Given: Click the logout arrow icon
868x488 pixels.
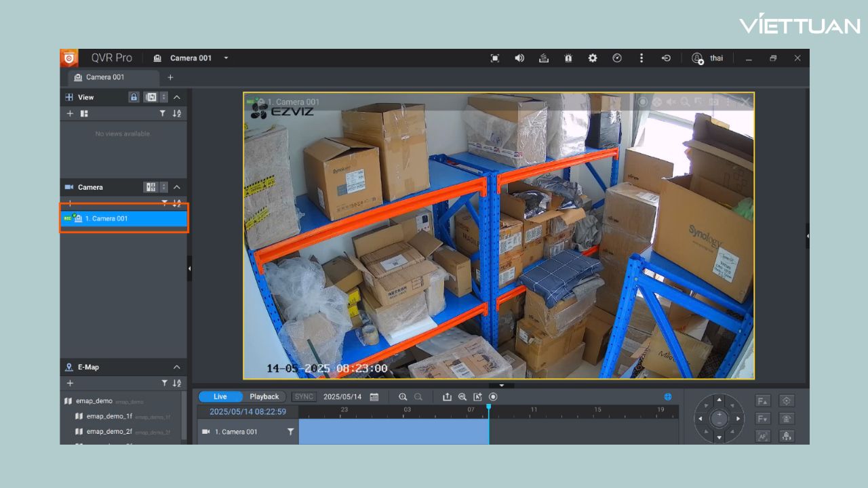Looking at the screenshot, I should 666,58.
